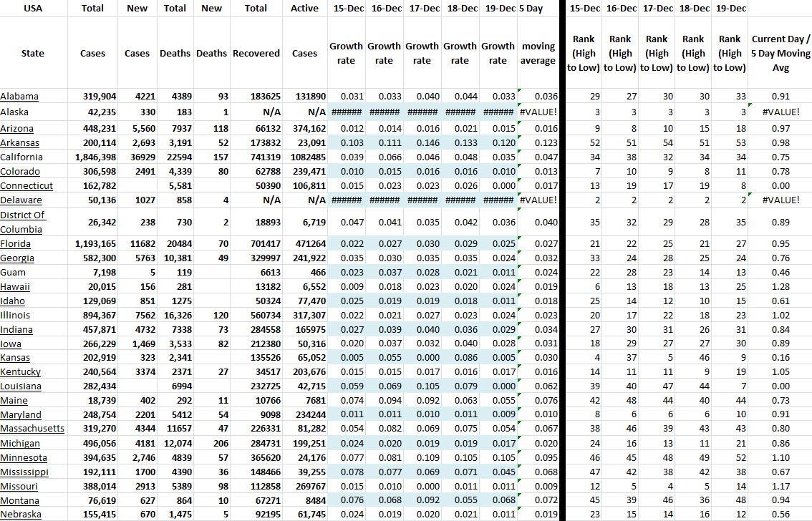812x521 pixels.
Task: Open the Michigan state link
Action: pos(20,444)
